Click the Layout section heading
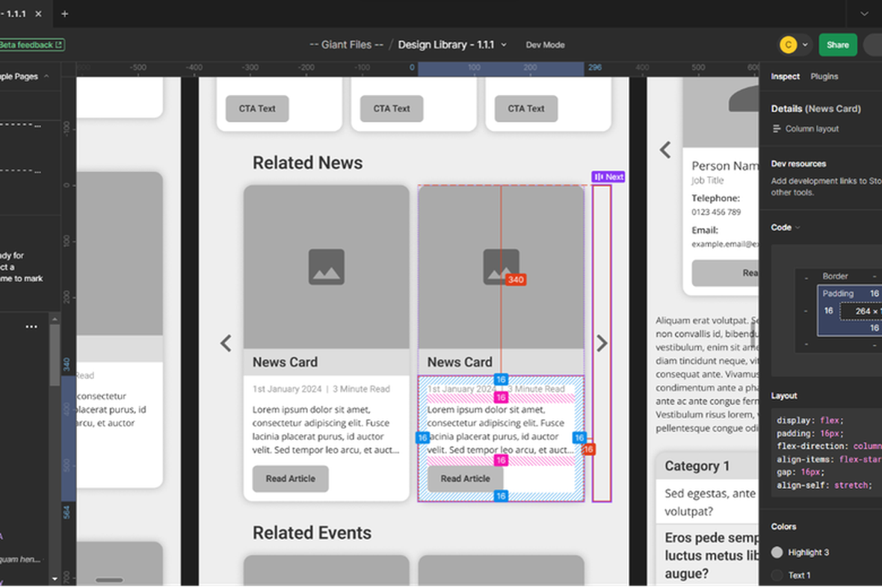Screen dimensions: 882x588 [783, 396]
